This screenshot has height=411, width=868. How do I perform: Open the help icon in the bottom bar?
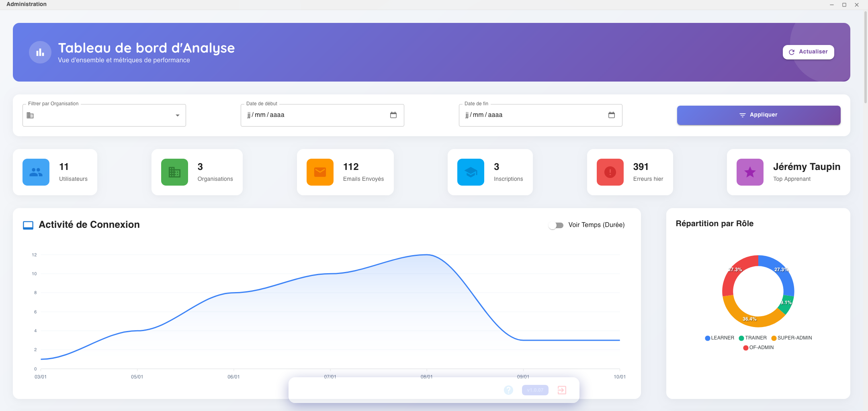coord(508,389)
